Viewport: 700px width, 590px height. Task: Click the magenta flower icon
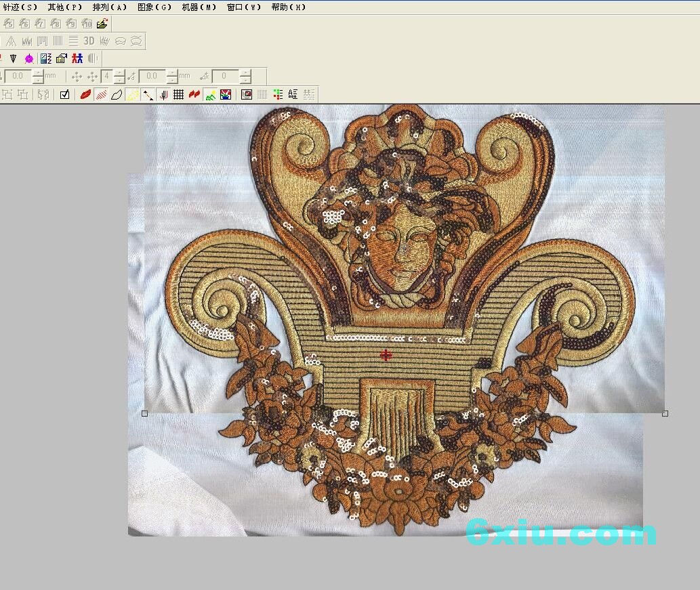point(29,59)
